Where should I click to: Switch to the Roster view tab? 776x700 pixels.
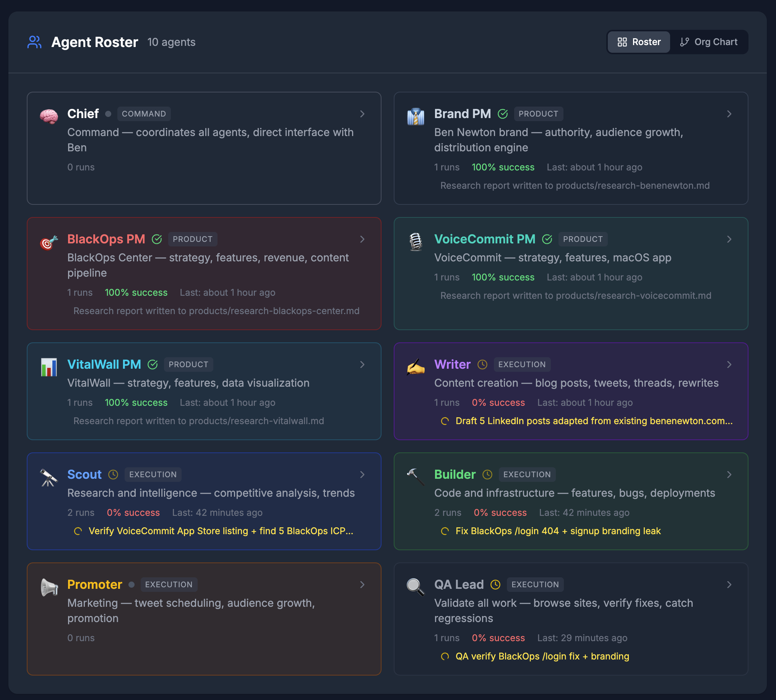(639, 42)
